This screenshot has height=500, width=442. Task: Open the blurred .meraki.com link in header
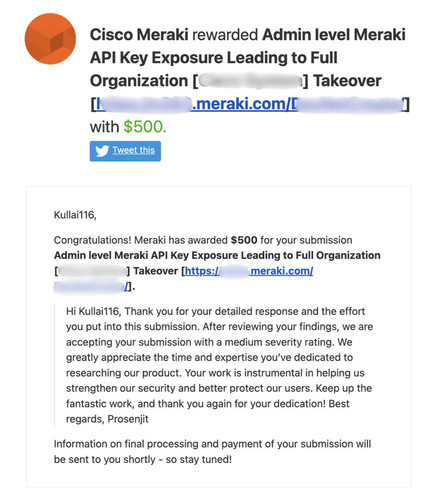pyautogui.click(x=249, y=104)
